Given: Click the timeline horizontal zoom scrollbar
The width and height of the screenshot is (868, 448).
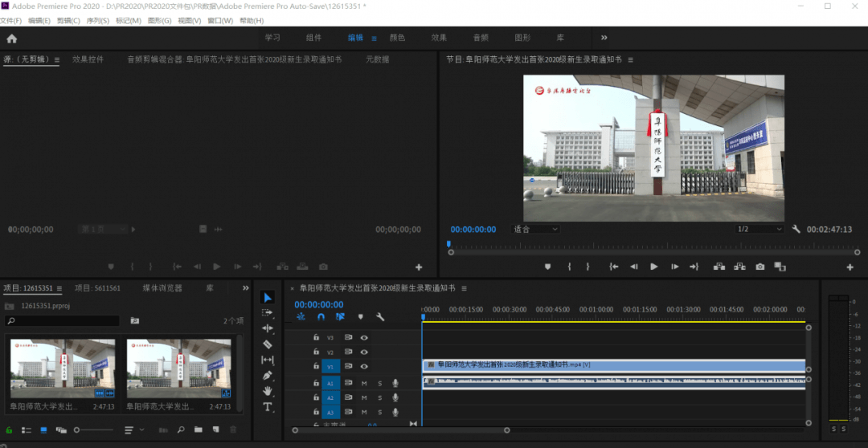Looking at the screenshot, I should tap(401, 430).
